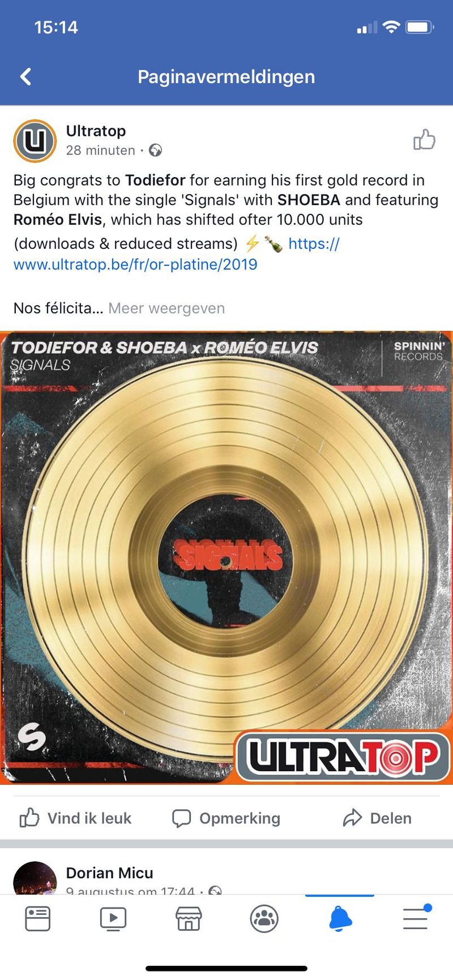Like the Ultratop page with thumbs-up icon
Screen dimensions: 453x980
(424, 140)
